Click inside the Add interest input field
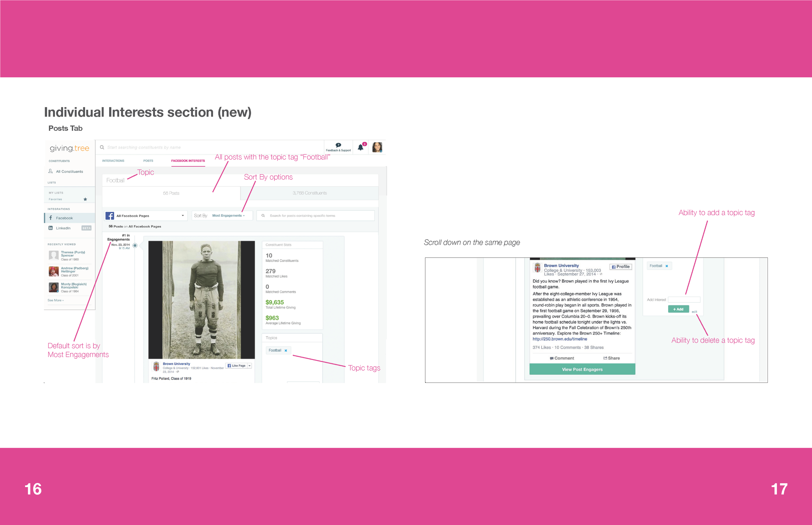 tap(684, 299)
